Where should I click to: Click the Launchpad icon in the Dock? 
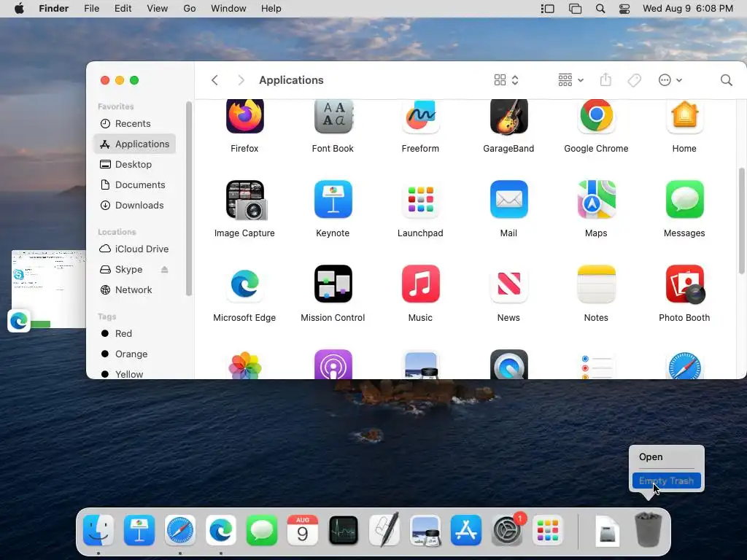coord(548,531)
